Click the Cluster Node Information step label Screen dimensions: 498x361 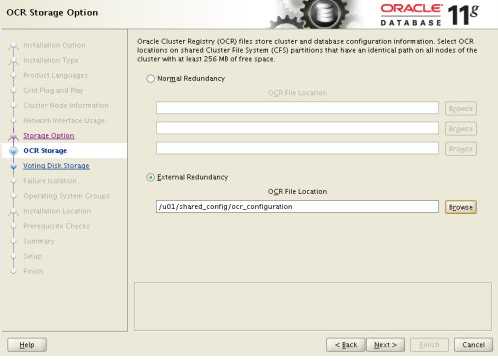click(x=66, y=105)
